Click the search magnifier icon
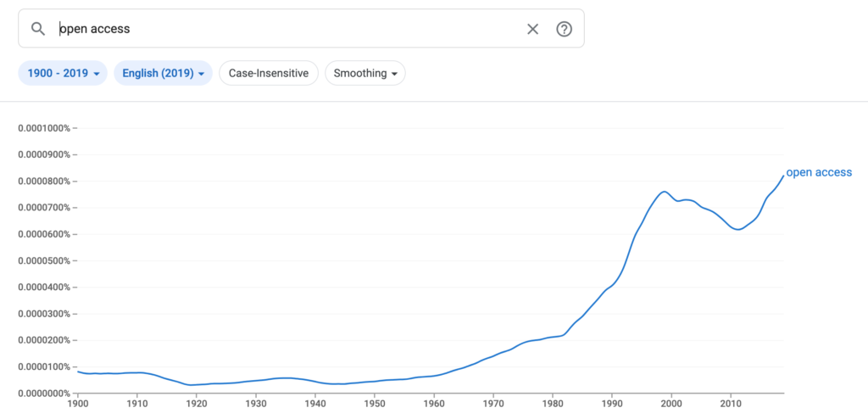The width and height of the screenshot is (868, 419). [x=38, y=29]
